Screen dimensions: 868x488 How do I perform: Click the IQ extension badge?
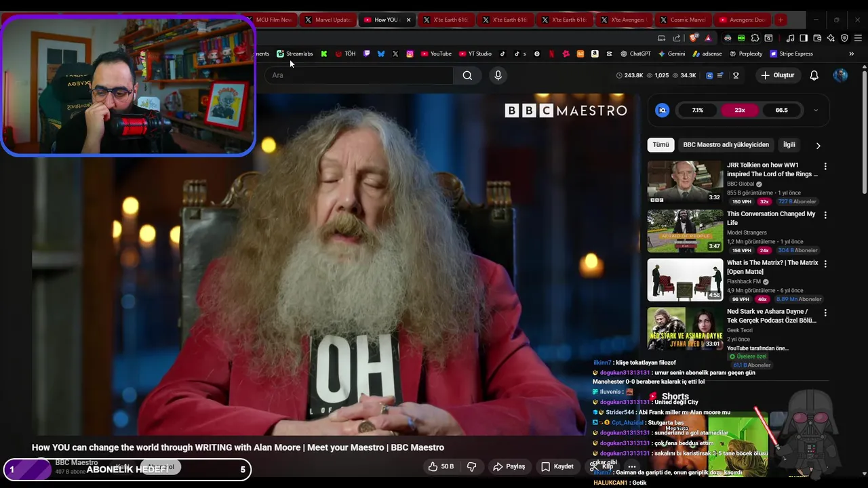click(x=663, y=110)
